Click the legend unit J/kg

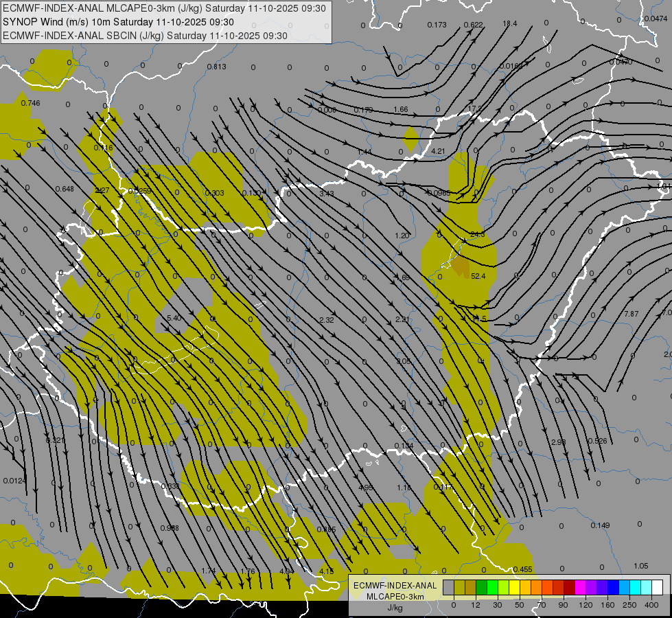tap(395, 608)
